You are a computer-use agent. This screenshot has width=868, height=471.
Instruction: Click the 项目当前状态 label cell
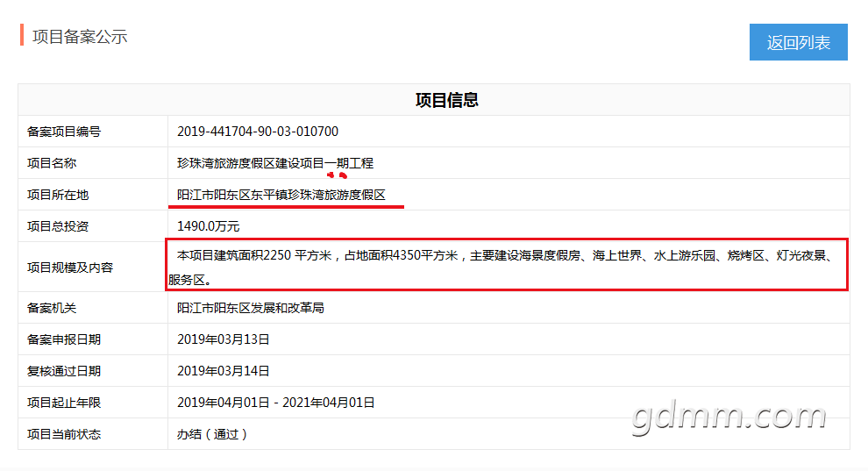click(x=93, y=434)
